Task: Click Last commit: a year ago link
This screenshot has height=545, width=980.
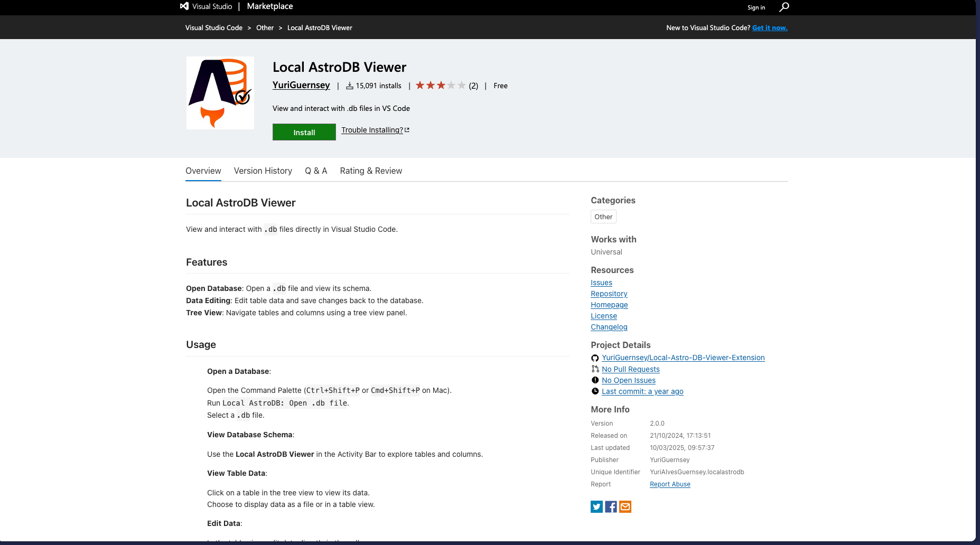Action: 642,391
